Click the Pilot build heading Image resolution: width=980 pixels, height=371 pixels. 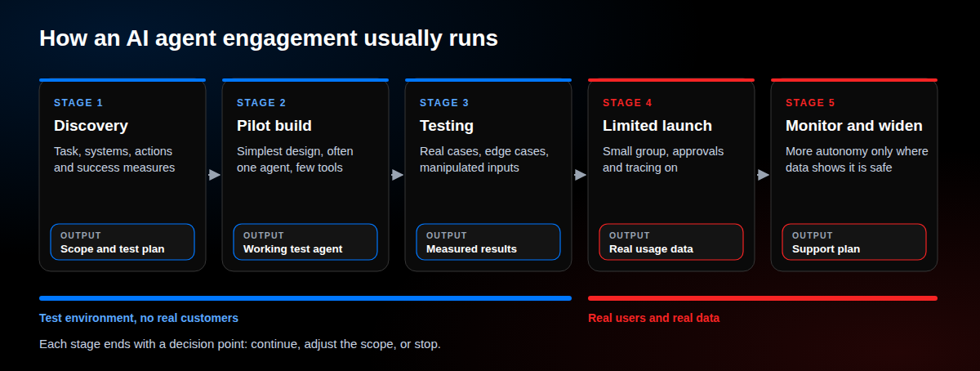274,126
